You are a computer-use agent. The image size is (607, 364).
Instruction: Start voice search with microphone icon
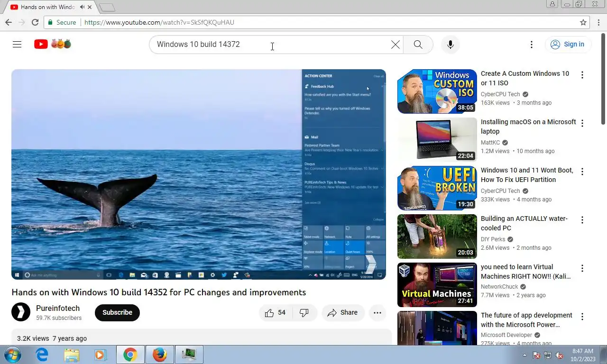[451, 44]
